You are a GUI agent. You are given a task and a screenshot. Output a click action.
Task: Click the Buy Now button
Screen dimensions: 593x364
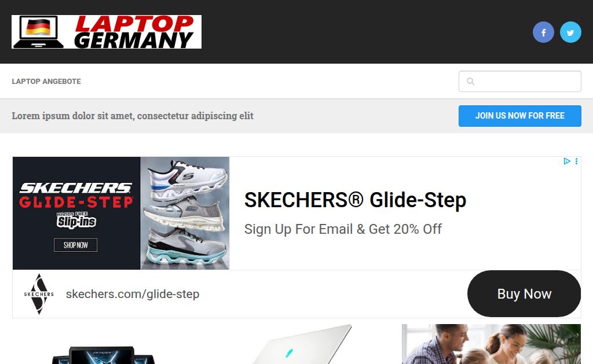point(524,294)
